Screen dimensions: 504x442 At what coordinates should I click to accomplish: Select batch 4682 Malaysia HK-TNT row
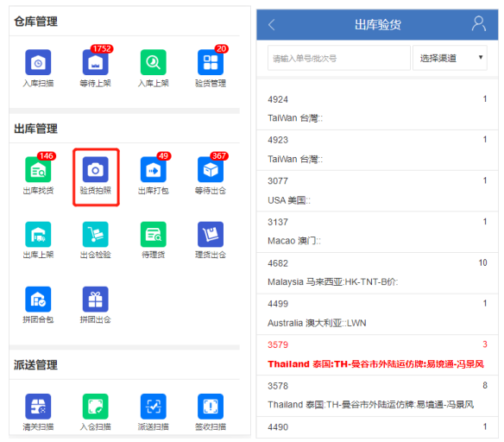(x=377, y=273)
